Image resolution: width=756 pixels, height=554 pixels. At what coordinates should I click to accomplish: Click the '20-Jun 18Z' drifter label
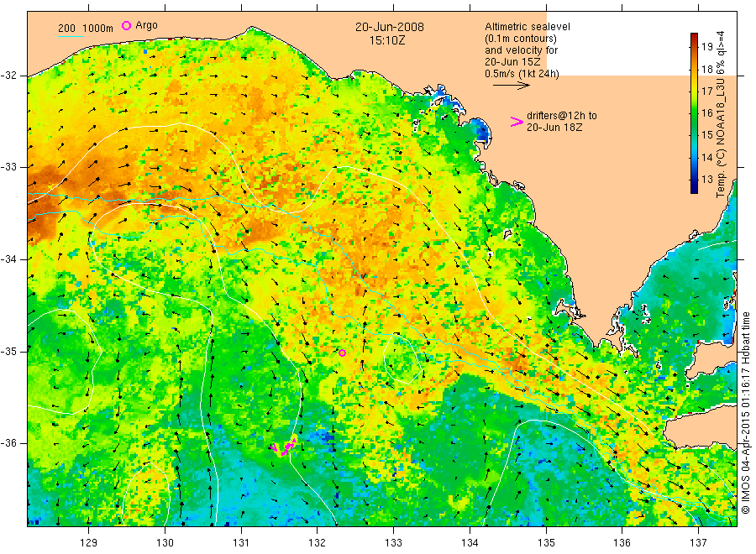(554, 128)
